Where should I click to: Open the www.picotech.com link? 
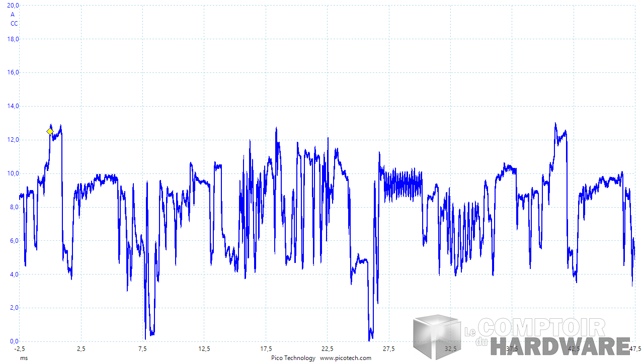(x=346, y=358)
